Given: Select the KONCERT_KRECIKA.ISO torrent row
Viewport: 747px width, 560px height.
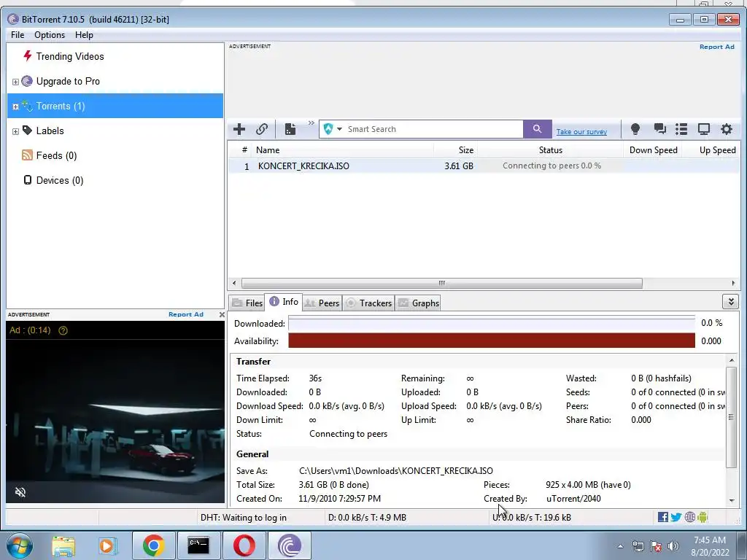Looking at the screenshot, I should click(x=484, y=166).
